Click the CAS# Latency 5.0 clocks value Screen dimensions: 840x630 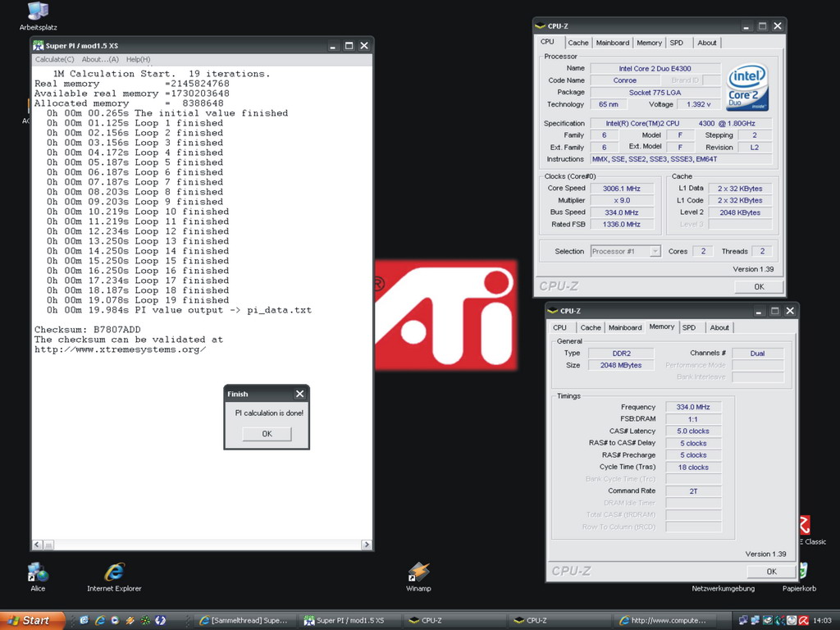693,431
